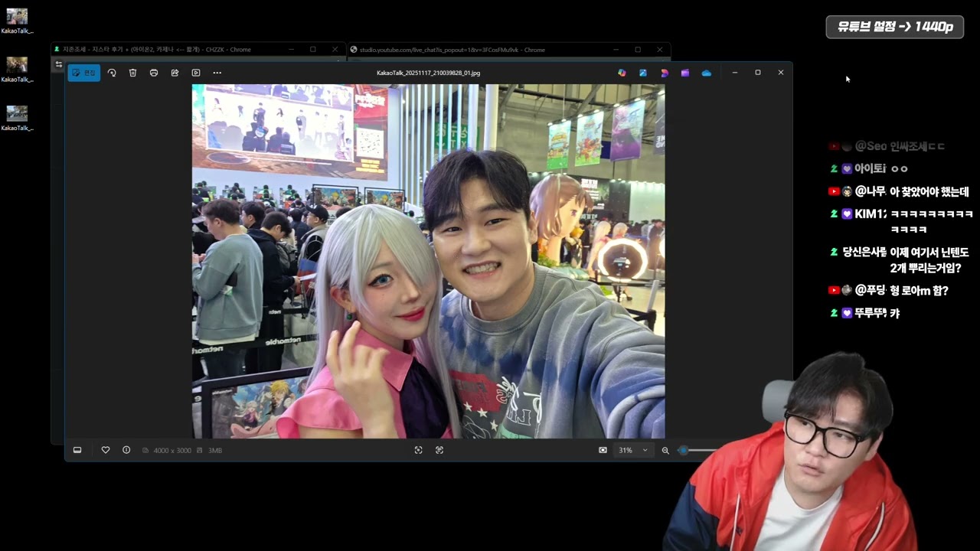This screenshot has height=551, width=980.
Task: Share the photo using share icon
Action: click(175, 73)
